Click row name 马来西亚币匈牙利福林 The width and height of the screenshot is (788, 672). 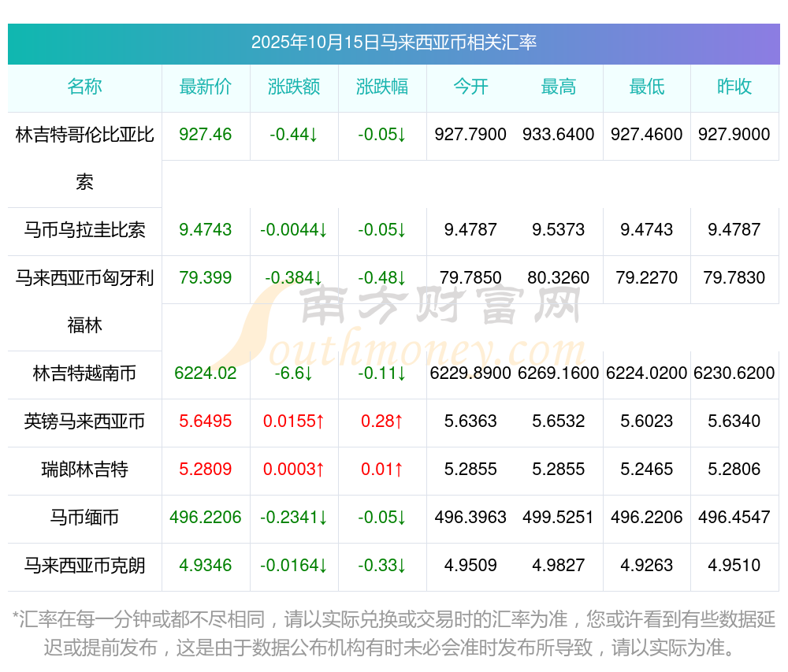84,302
